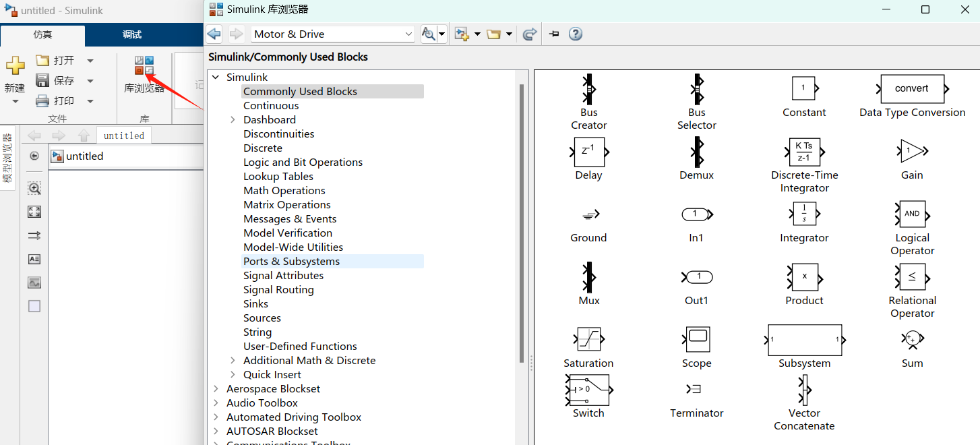The width and height of the screenshot is (980, 445).
Task: Open the Motor & Drive search dropdown
Action: [x=409, y=34]
